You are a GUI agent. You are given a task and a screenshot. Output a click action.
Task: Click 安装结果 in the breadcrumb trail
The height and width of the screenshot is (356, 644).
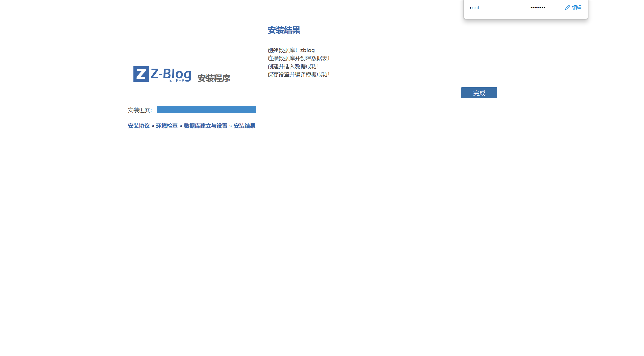(x=244, y=126)
